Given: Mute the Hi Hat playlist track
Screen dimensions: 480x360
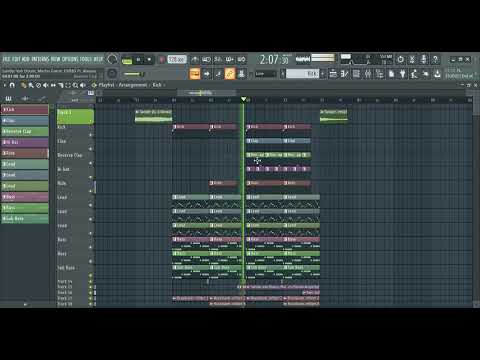Looking at the screenshot, I should [90, 177].
